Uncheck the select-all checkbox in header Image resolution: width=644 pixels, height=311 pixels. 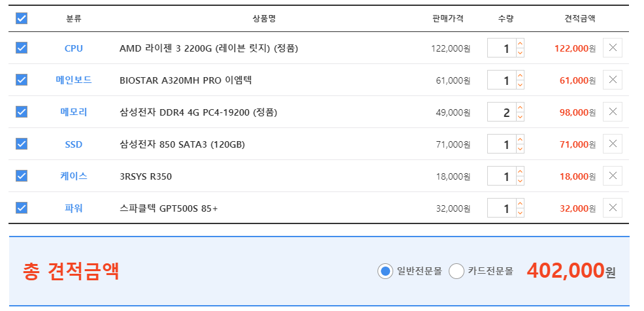22,18
